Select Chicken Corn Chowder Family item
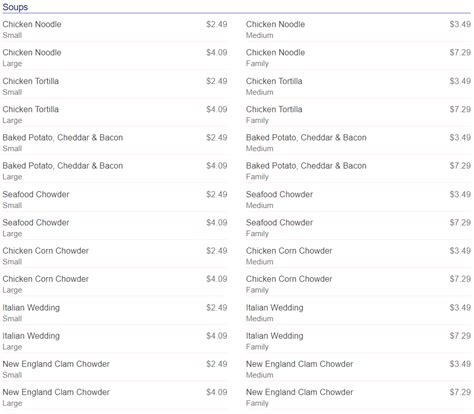Screen dimensions: 474x414 point(358,284)
